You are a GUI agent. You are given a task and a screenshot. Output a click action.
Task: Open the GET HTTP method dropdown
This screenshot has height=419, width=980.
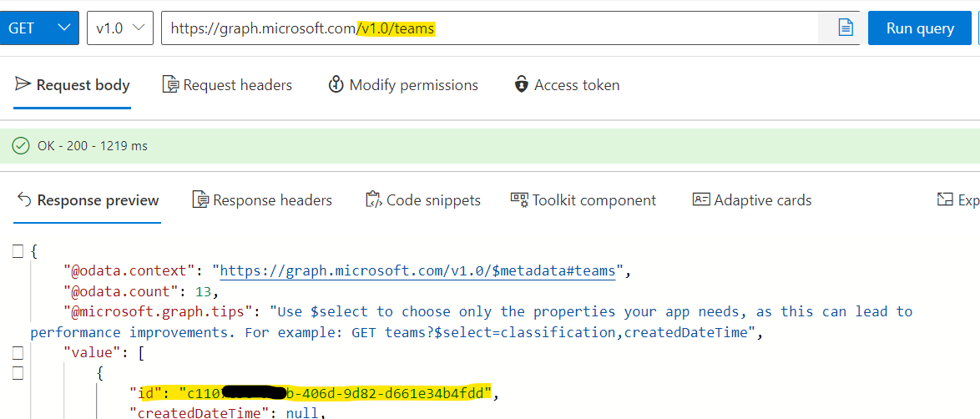pyautogui.click(x=39, y=28)
